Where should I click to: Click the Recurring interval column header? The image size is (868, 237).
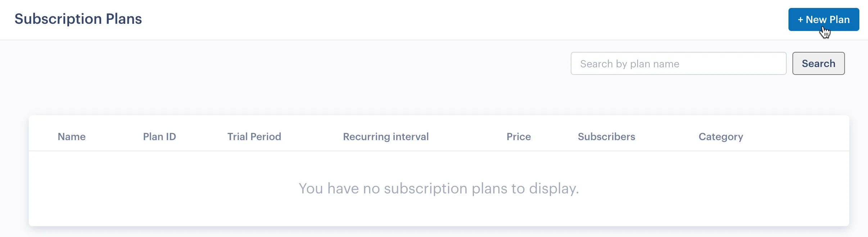pos(385,137)
